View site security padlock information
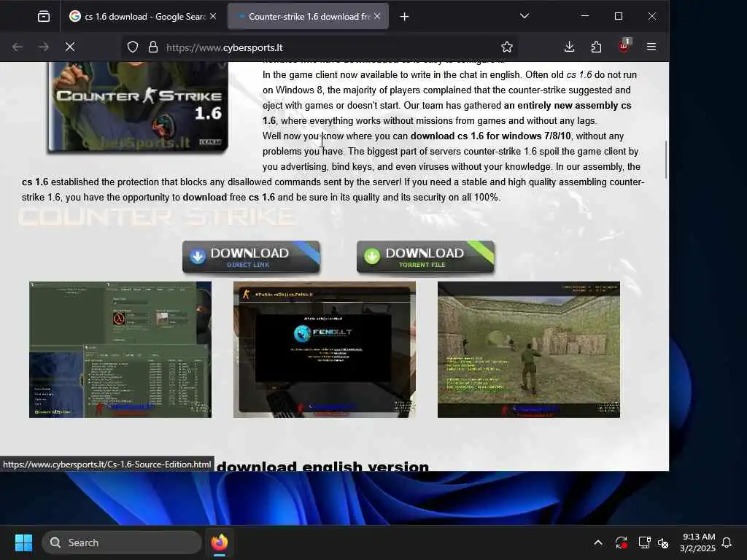This screenshot has width=747, height=560. click(153, 47)
